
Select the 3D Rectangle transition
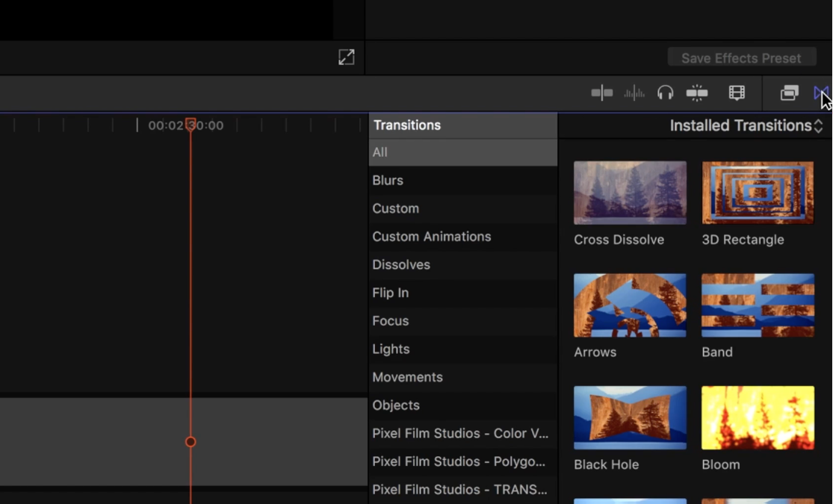[758, 193]
